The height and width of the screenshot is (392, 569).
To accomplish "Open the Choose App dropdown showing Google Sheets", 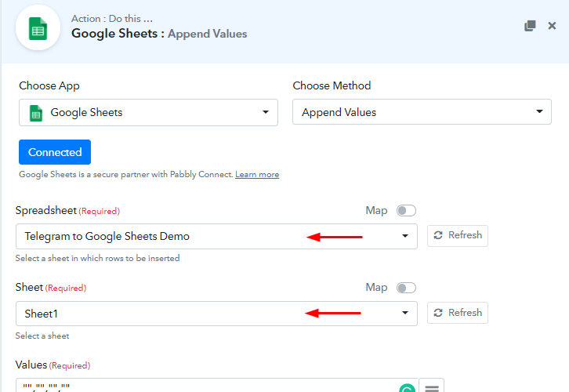I will point(148,113).
